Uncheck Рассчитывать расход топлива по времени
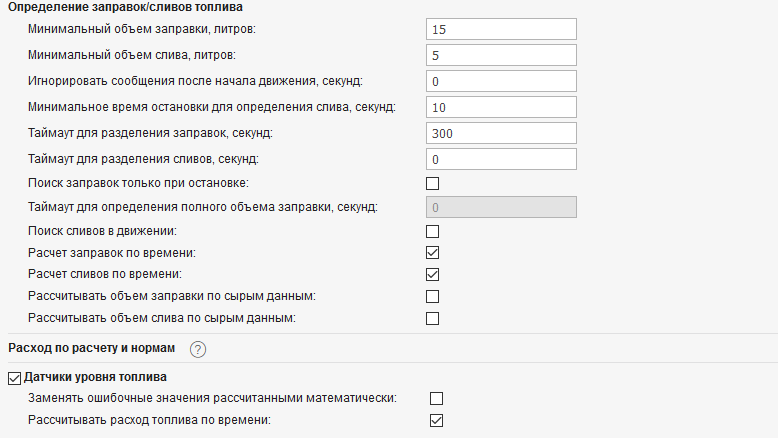This screenshot has width=778, height=438. [436, 420]
